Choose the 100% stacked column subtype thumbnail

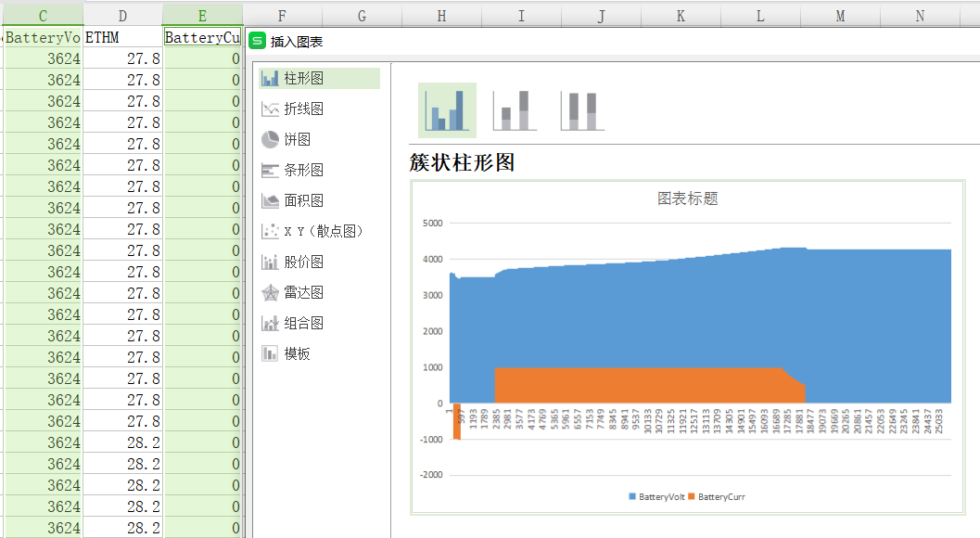(582, 110)
